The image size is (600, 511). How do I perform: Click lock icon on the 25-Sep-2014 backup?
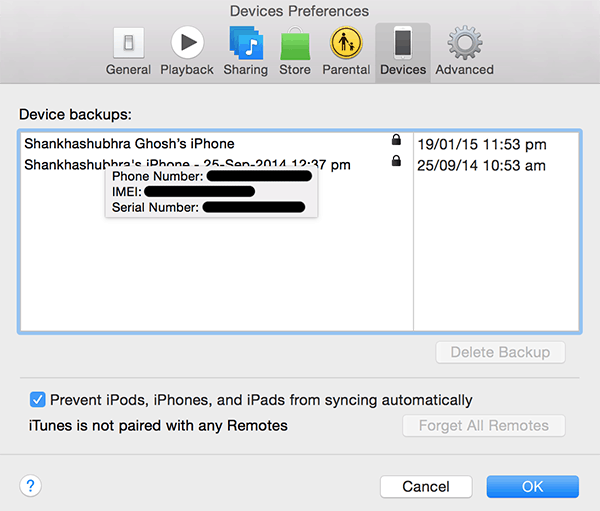tap(396, 161)
